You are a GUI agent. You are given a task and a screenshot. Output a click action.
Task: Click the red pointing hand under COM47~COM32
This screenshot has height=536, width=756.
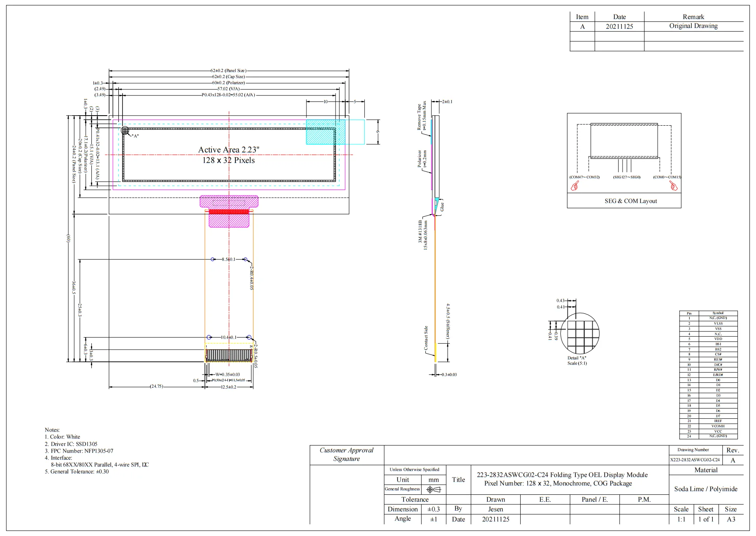pyautogui.click(x=574, y=186)
